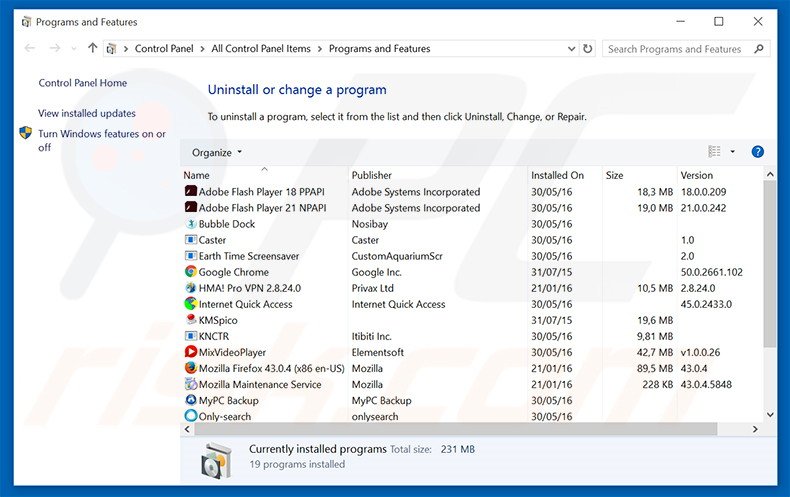Image resolution: width=790 pixels, height=497 pixels.
Task: Select the '42,7 MB' size cell
Action: click(x=655, y=352)
